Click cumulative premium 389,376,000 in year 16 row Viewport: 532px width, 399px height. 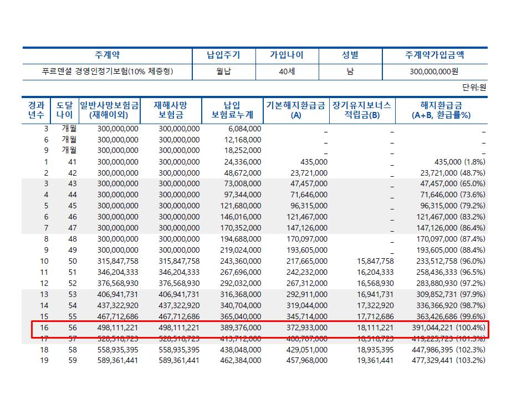pos(241,328)
